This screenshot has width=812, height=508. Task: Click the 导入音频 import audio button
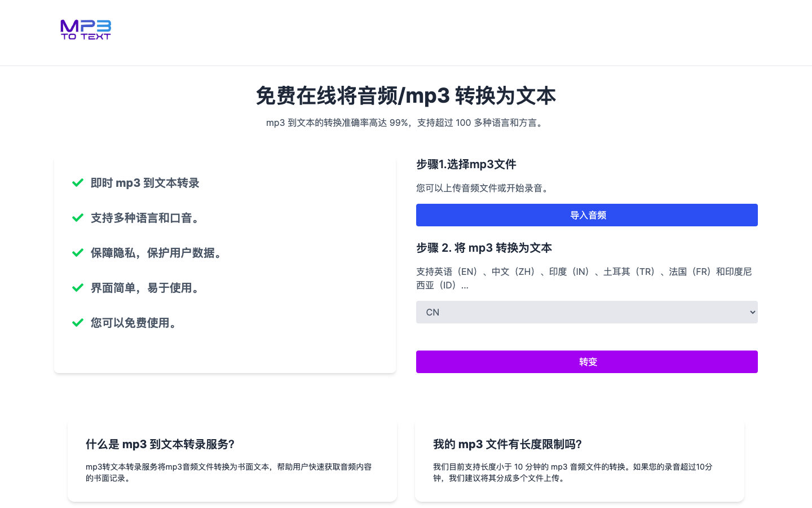tap(586, 215)
